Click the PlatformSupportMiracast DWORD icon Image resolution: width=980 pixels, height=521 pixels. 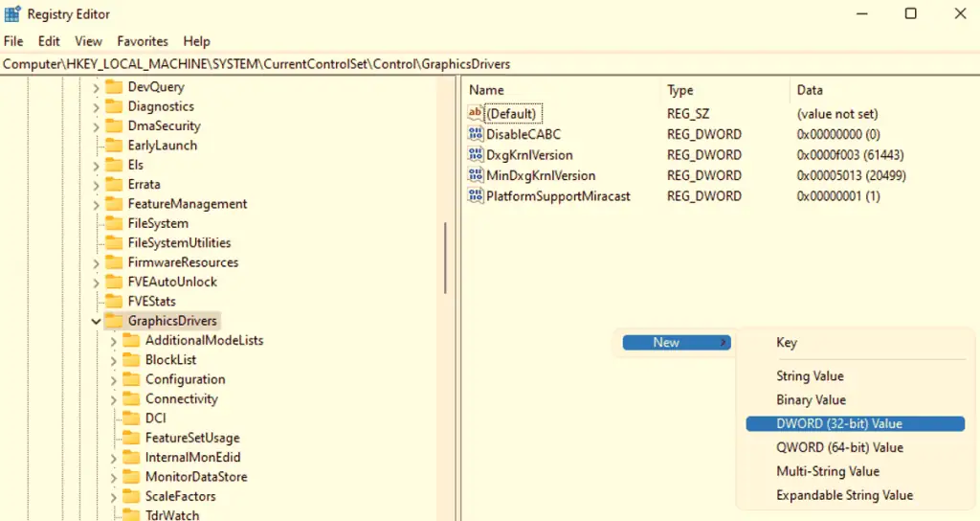pyautogui.click(x=475, y=195)
